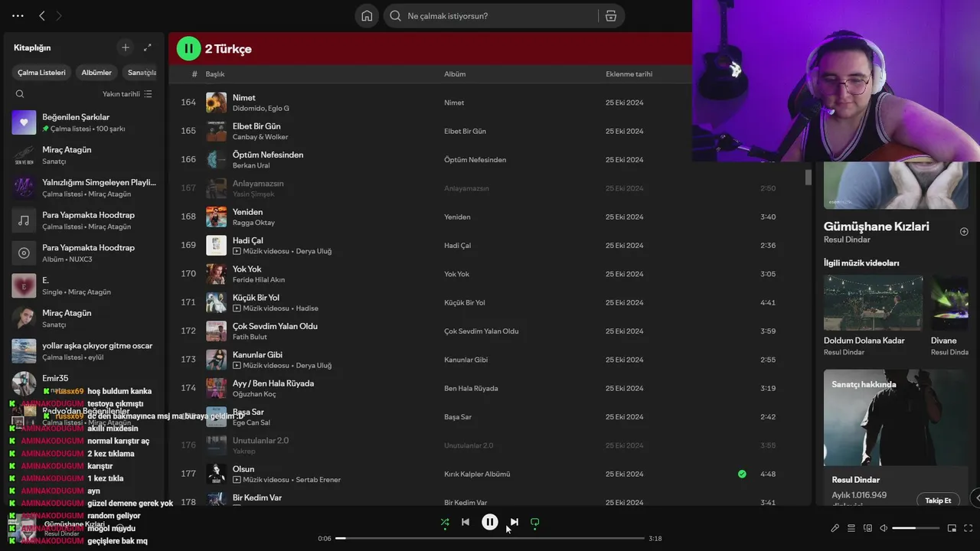The height and width of the screenshot is (551, 980).
Task: Open artist link 'Feride Hilal Akın'
Action: click(259, 280)
